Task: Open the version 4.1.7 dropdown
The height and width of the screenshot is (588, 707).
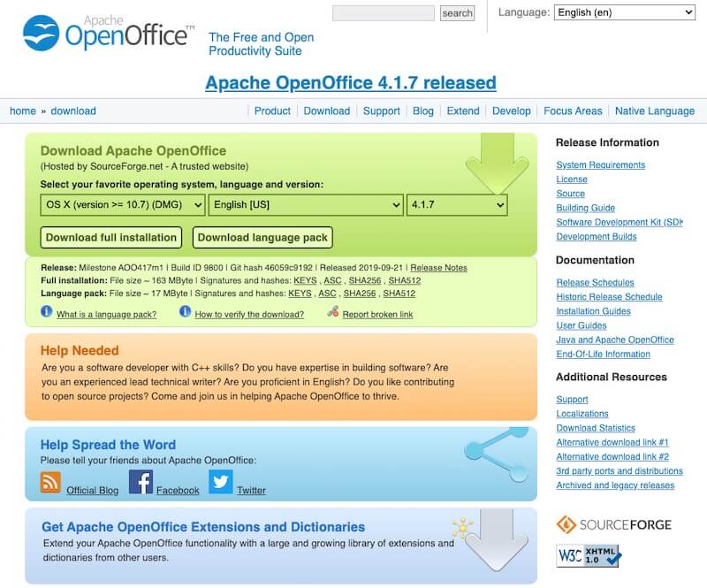Action: pyautogui.click(x=457, y=205)
